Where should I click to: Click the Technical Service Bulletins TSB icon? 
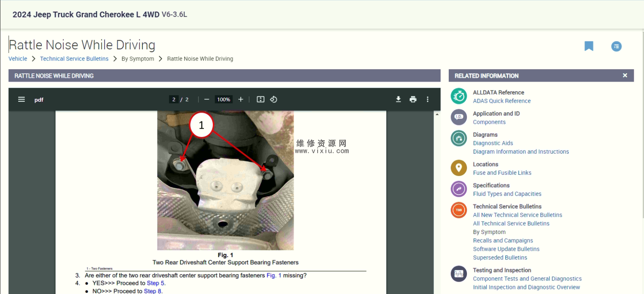coord(459,210)
